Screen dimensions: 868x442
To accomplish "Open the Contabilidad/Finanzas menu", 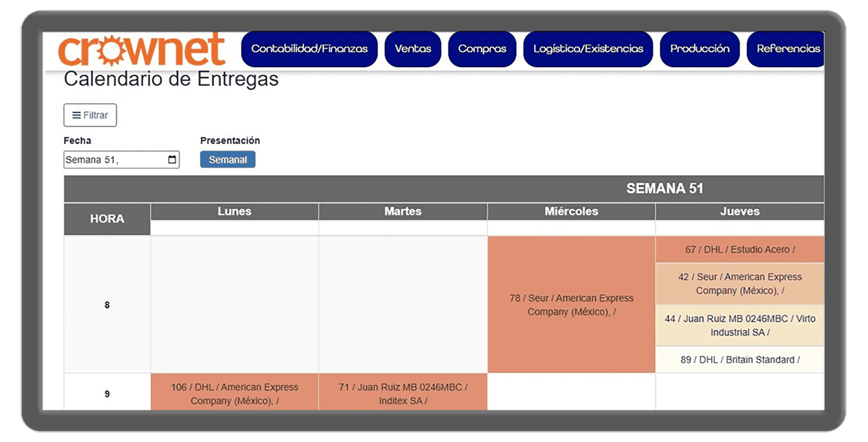I will click(309, 49).
